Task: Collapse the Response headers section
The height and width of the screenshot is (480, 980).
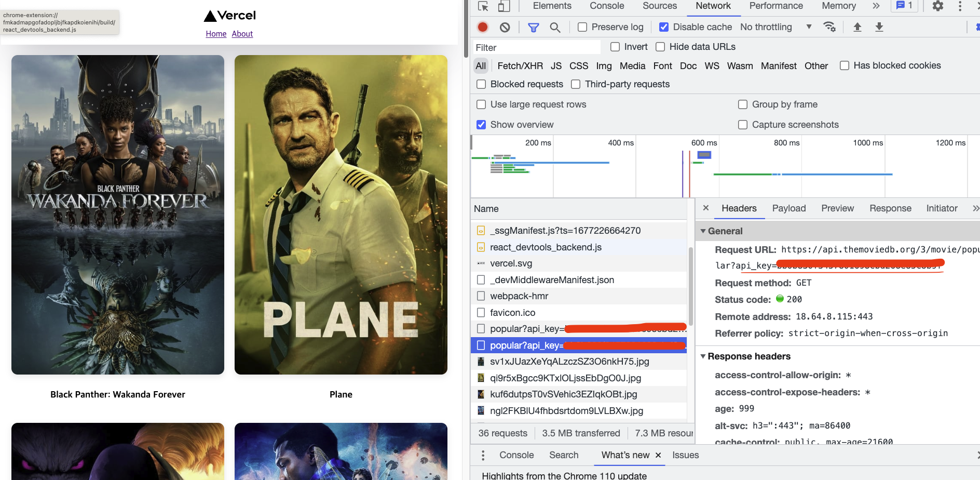Action: tap(703, 356)
